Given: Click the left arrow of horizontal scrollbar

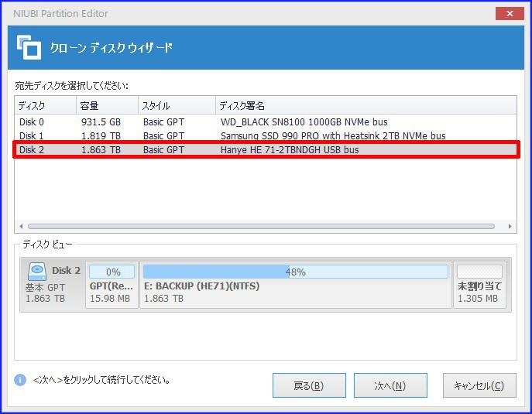Looking at the screenshot, I should coord(21,226).
